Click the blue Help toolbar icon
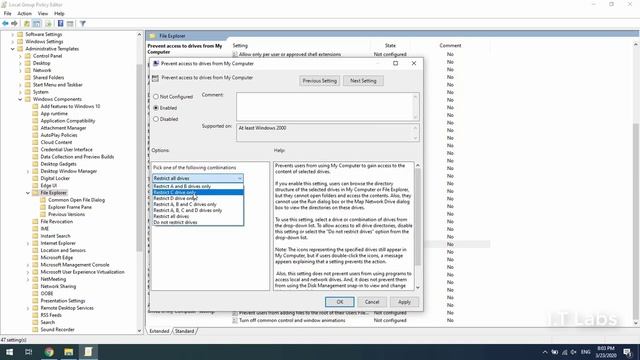The width and height of the screenshot is (640, 360). (60, 24)
